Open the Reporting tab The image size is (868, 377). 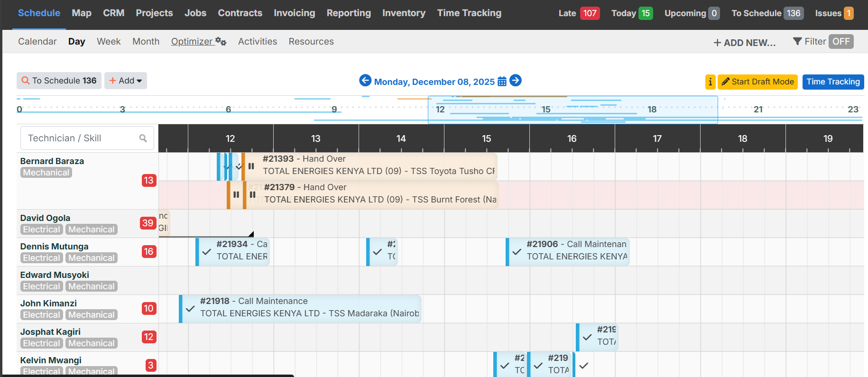pos(349,13)
